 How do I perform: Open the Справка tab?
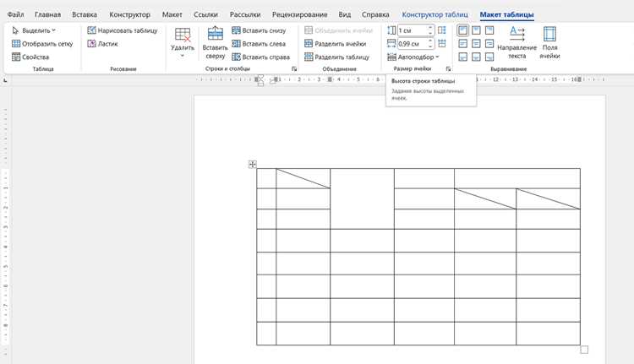pos(375,14)
